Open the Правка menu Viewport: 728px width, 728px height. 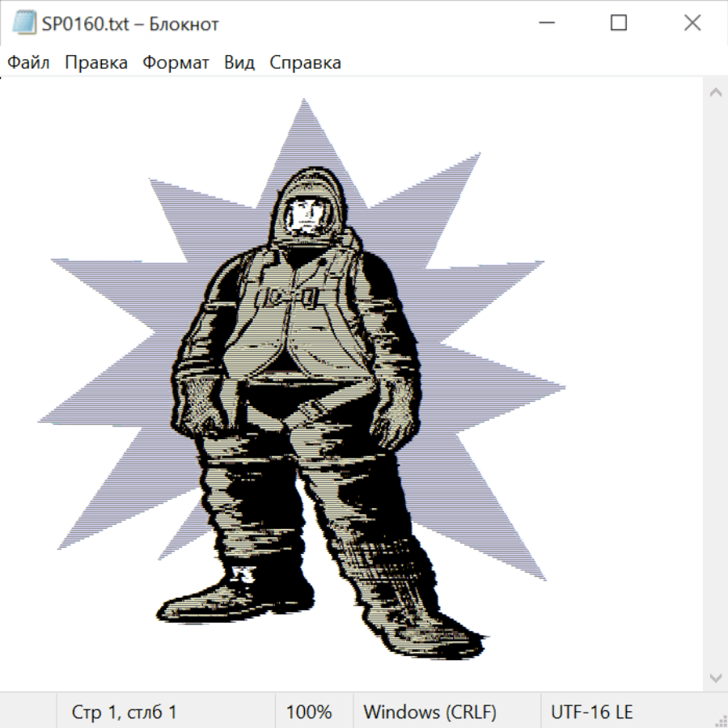[96, 63]
